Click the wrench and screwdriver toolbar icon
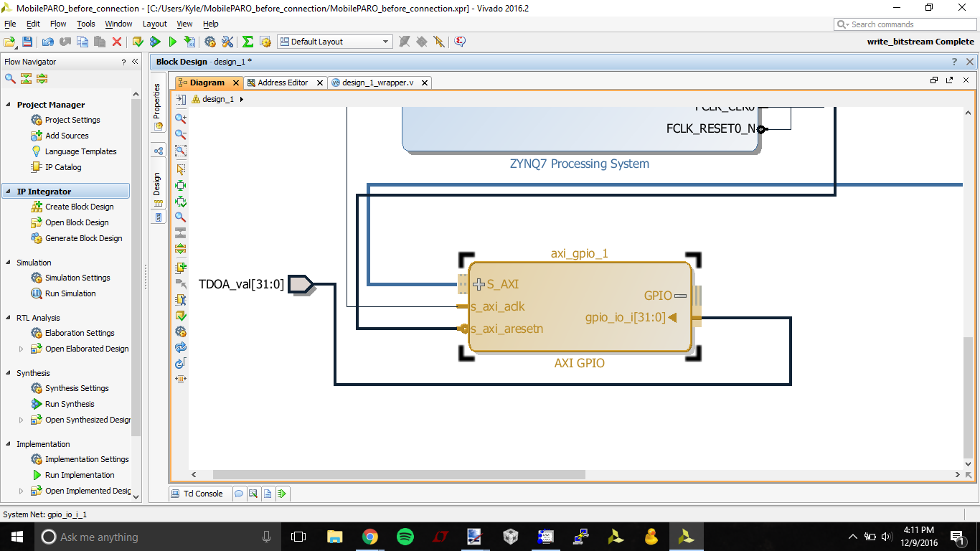The image size is (980, 551). click(x=227, y=42)
